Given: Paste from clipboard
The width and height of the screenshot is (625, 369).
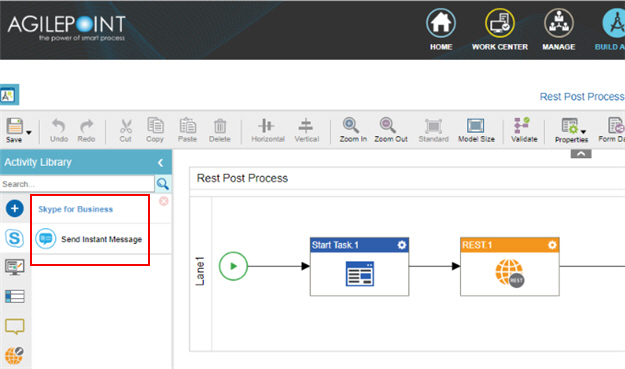Looking at the screenshot, I should pyautogui.click(x=187, y=130).
